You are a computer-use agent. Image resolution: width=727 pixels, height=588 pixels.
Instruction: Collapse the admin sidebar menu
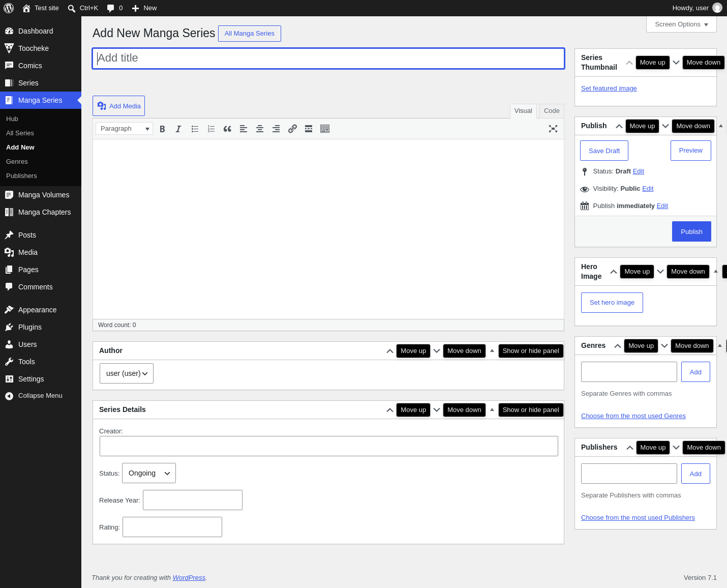coord(41,396)
